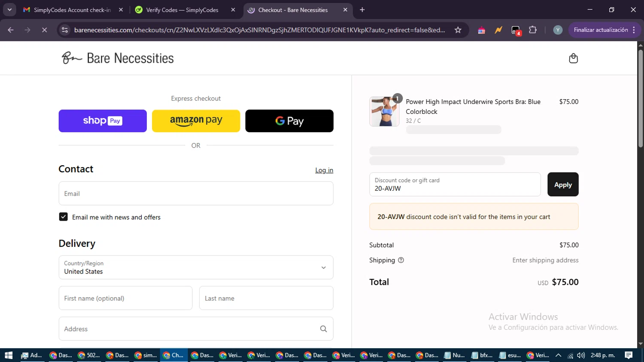Screen dimensions: 644x362
Task: Pay with the Google Pay button
Action: pyautogui.click(x=289, y=121)
